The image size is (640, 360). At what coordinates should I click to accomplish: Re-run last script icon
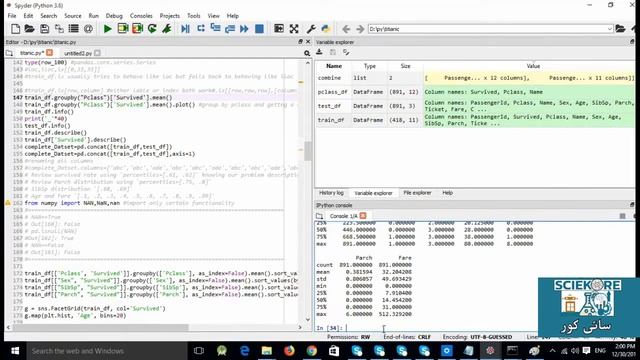[x=152, y=29]
